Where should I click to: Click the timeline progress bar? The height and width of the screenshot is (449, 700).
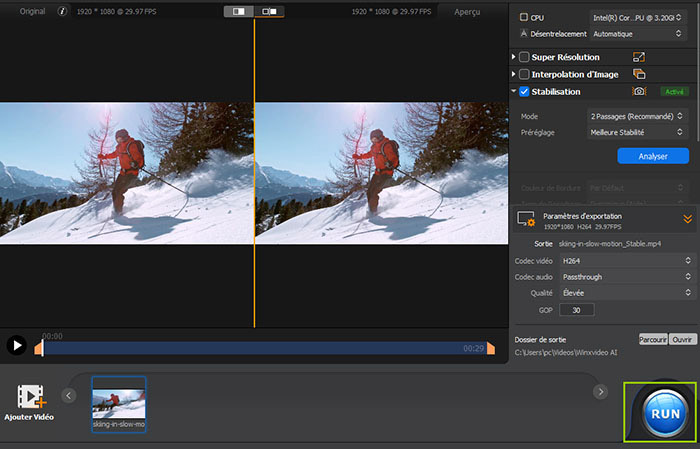265,348
